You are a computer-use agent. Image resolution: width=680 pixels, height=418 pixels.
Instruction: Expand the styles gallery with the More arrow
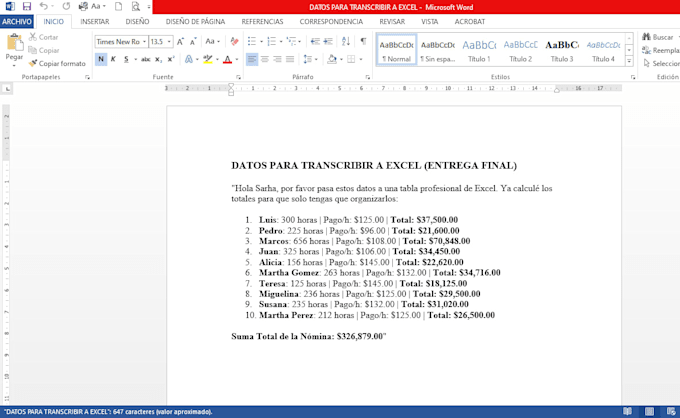629,62
